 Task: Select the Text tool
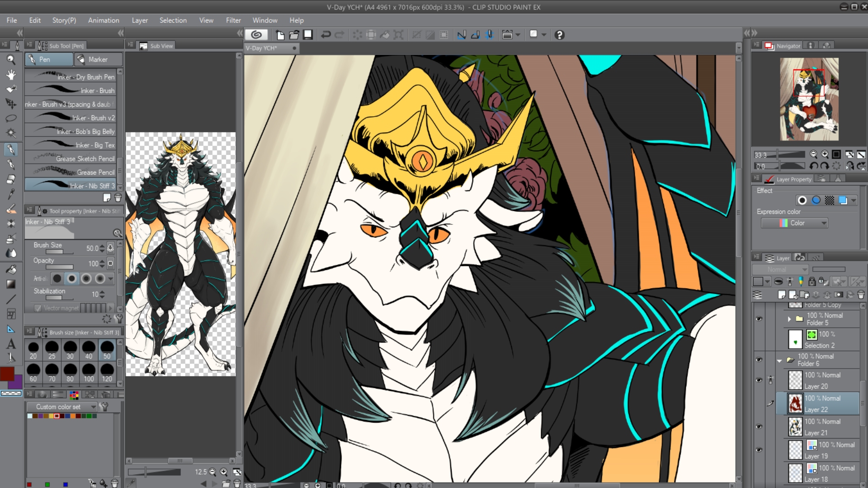click(x=11, y=344)
